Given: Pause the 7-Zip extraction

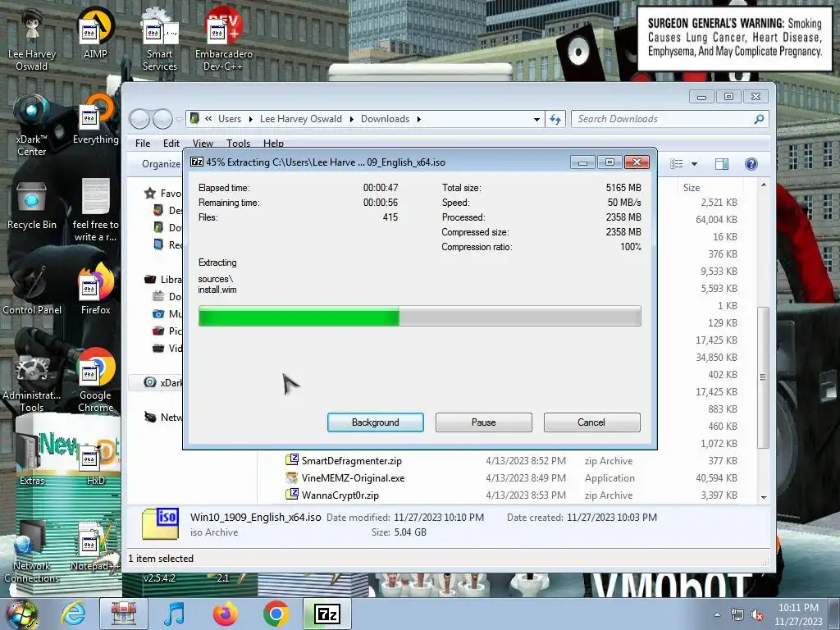Looking at the screenshot, I should (x=484, y=422).
